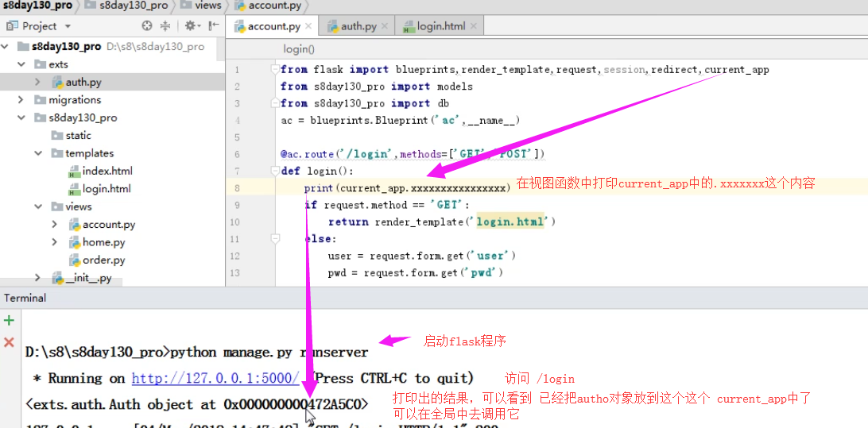868x428 pixels.
Task: Close the account.py tab
Action: coord(308,26)
